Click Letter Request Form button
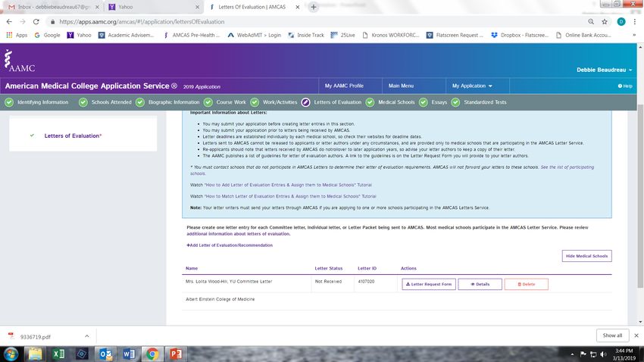Viewport: 644px width, 362px height. 429,284
